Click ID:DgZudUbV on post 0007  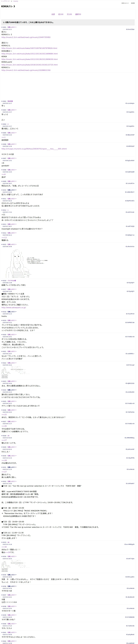(130, 160)
